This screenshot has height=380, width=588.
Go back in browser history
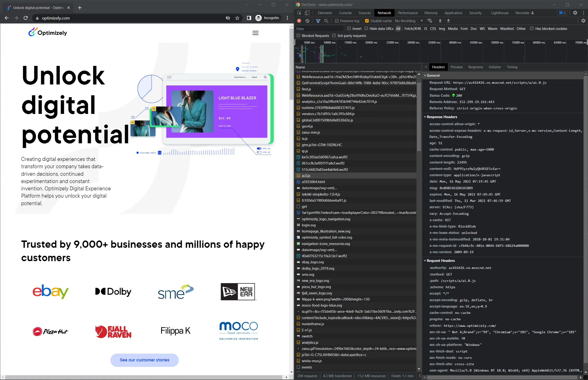tap(7, 18)
